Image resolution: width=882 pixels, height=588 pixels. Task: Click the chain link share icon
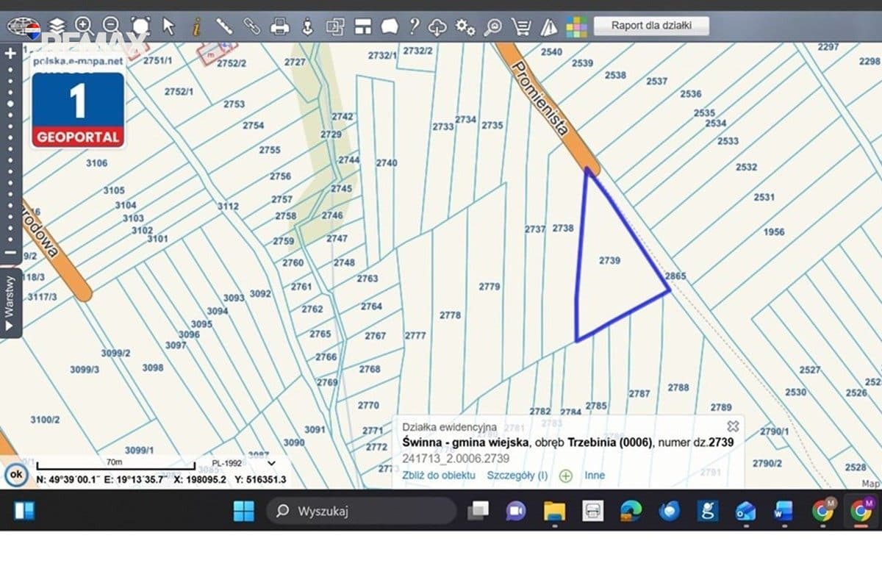coord(252,26)
